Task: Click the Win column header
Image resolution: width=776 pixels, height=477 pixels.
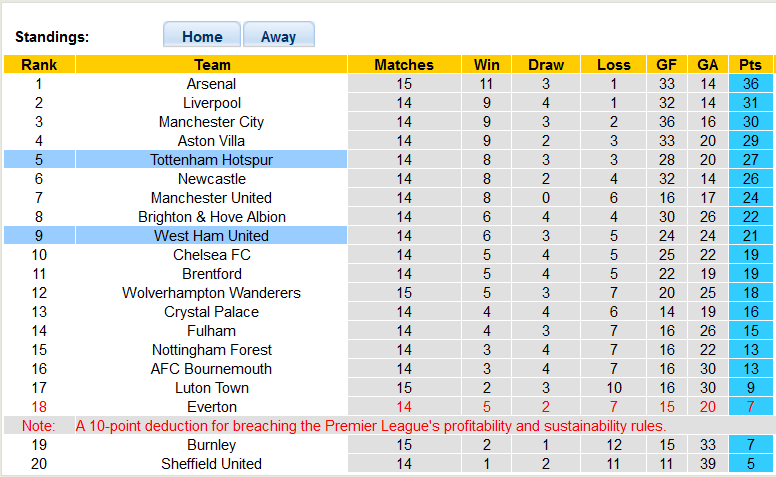Action: click(487, 65)
